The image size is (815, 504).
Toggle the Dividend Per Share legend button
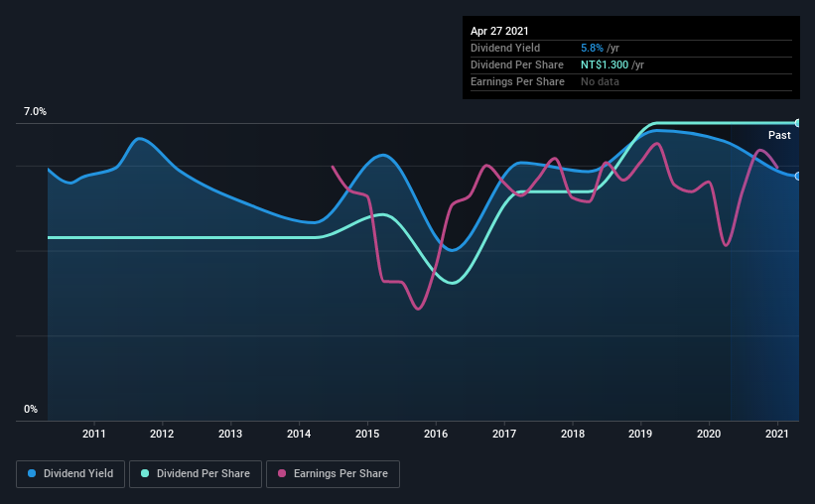click(196, 474)
